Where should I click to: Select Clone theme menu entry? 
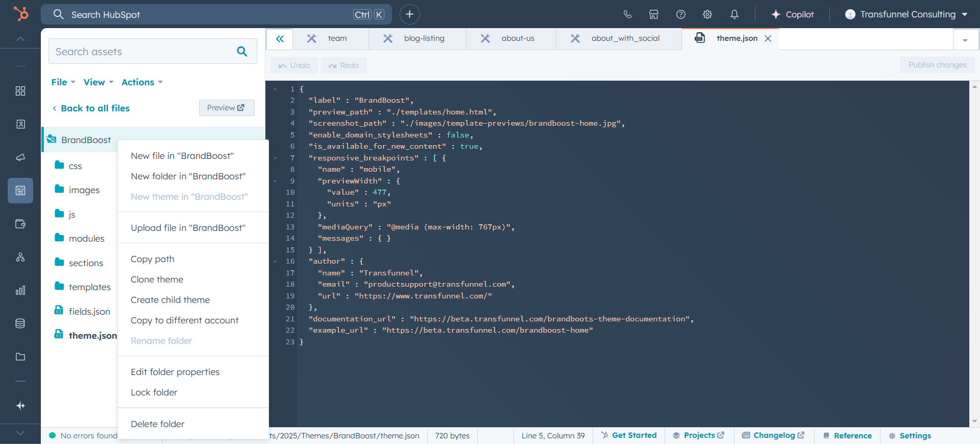pos(193,279)
